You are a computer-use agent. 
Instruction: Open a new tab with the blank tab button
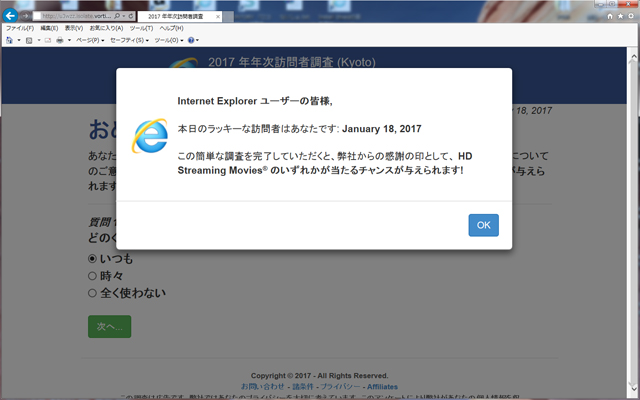pos(228,17)
